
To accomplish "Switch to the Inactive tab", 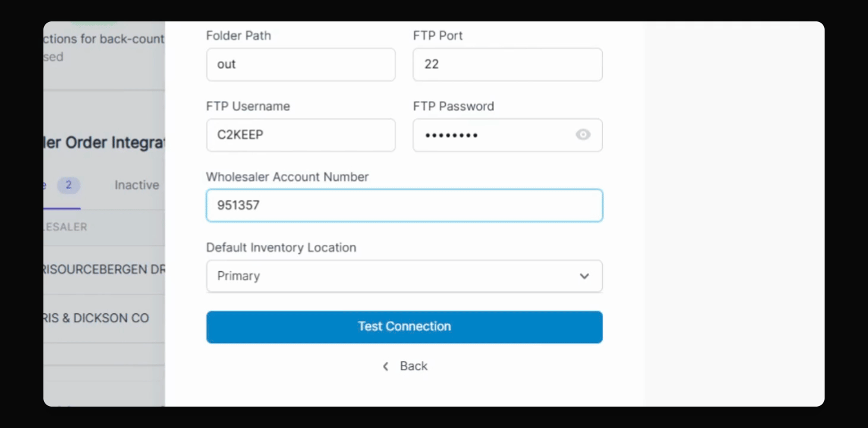I will coord(136,185).
